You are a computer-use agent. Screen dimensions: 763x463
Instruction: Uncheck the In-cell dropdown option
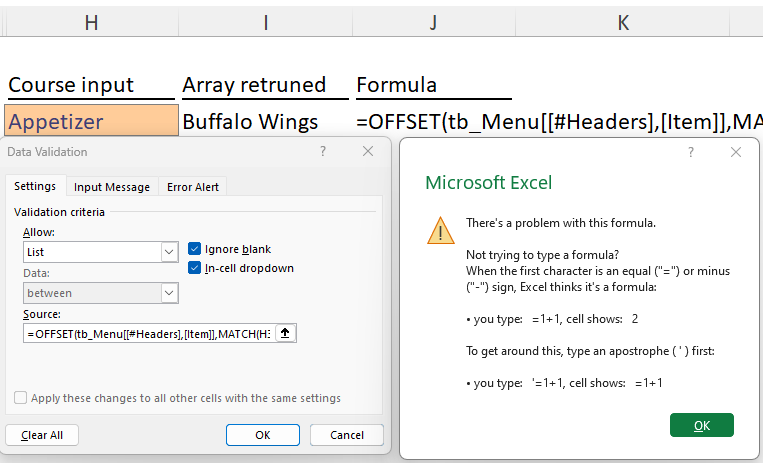tap(195, 268)
